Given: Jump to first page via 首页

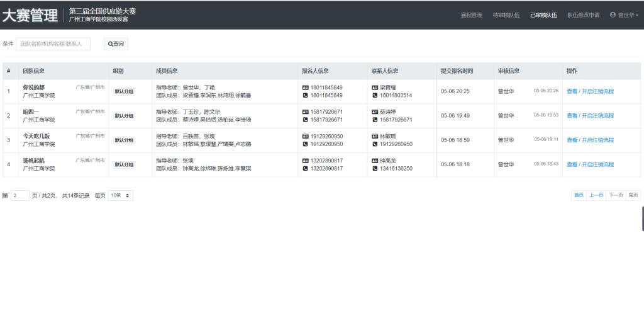Looking at the screenshot, I should pyautogui.click(x=578, y=195).
